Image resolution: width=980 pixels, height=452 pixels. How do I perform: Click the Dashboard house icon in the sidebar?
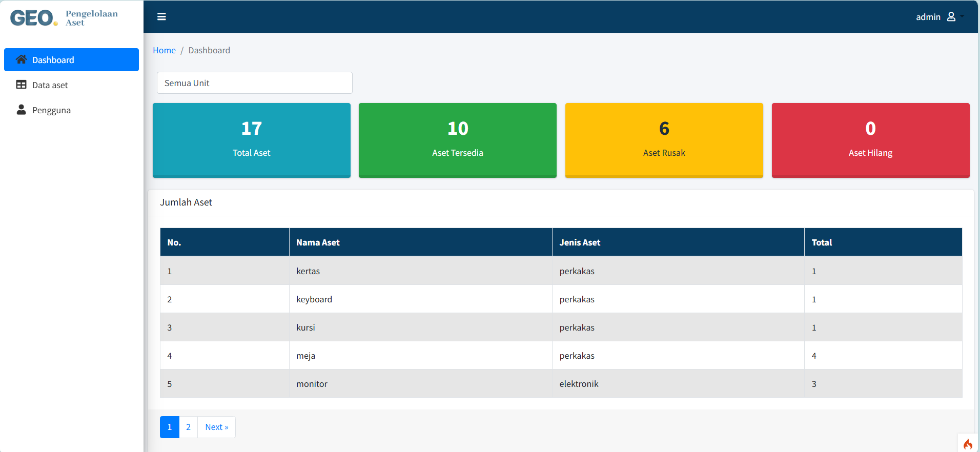coord(21,59)
